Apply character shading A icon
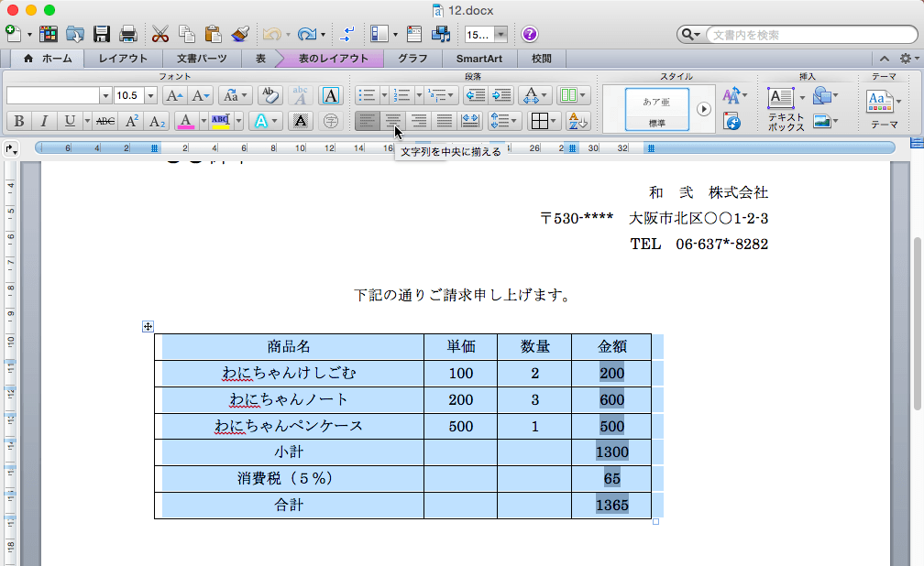 tap(300, 121)
